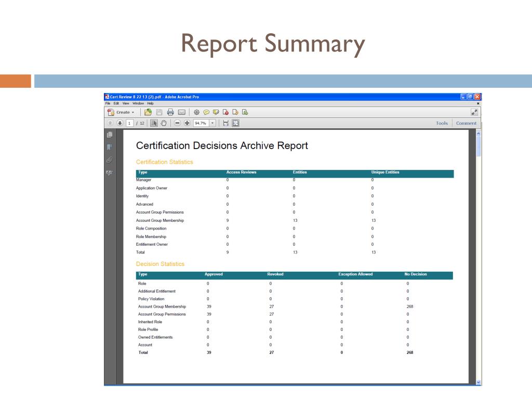Screen dimensions: 532x399
Task: Click the Adobe PDF icon in the title bar
Action: click(x=107, y=97)
